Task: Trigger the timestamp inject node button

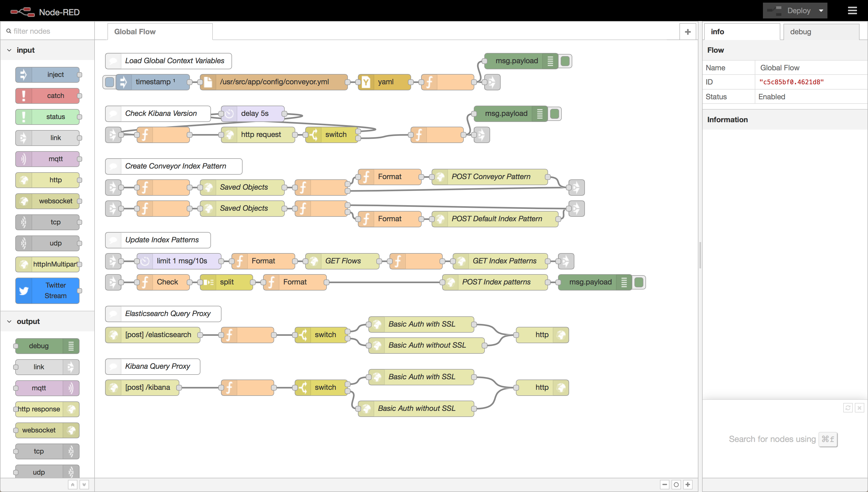Action: (x=110, y=82)
